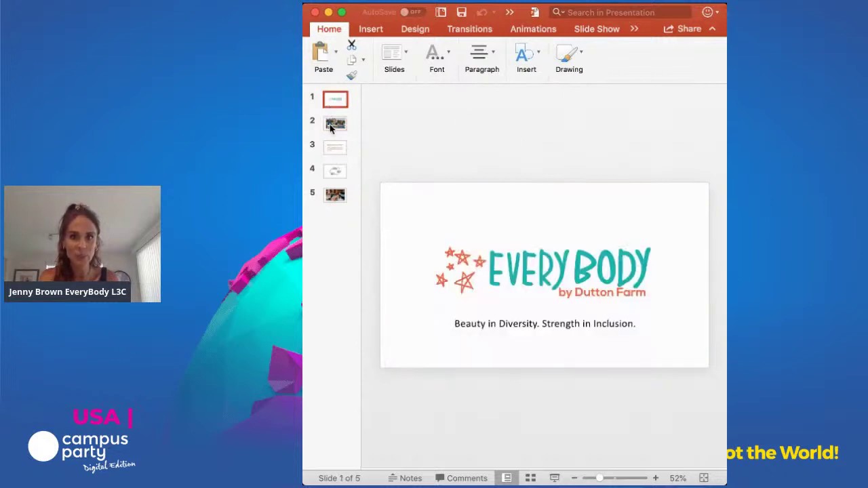Open the Paste dropdown arrow
868x488 pixels.
point(335,52)
